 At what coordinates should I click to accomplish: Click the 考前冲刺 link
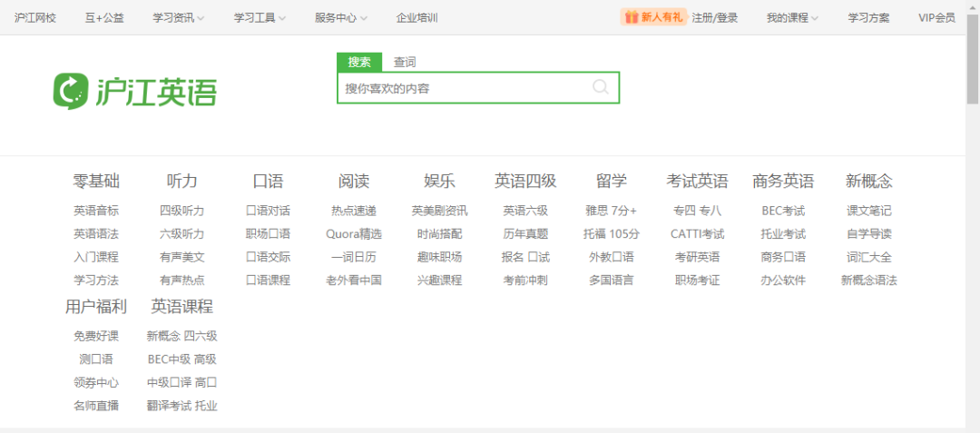[x=525, y=280]
